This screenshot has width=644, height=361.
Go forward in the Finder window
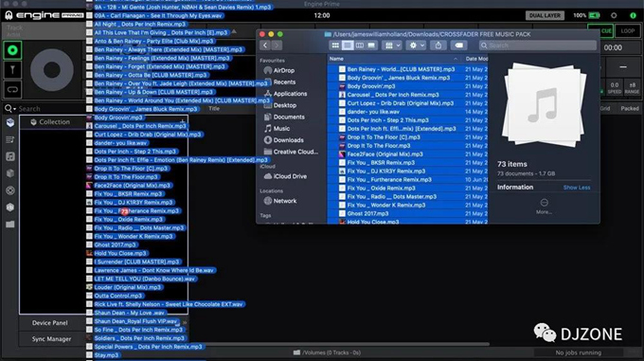(277, 45)
